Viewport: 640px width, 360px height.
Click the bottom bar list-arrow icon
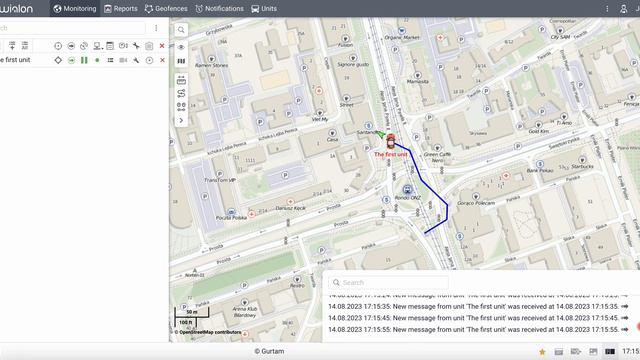[x=576, y=351]
